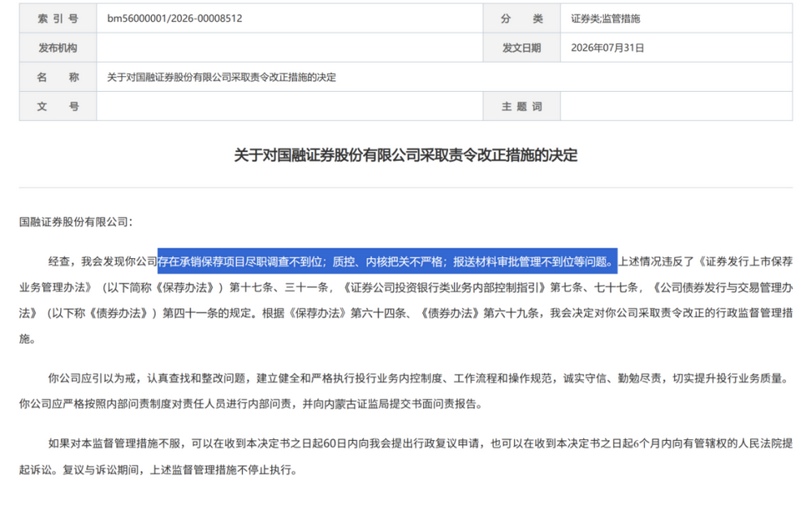The image size is (812, 506).
Task: Click the text 《证券公司投资银行类业务内部控制指引》
Action: (444, 288)
